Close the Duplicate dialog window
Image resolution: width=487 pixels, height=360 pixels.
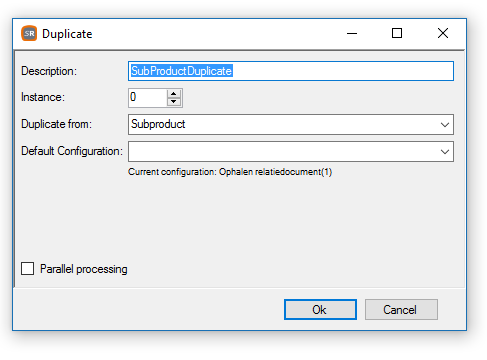click(443, 33)
